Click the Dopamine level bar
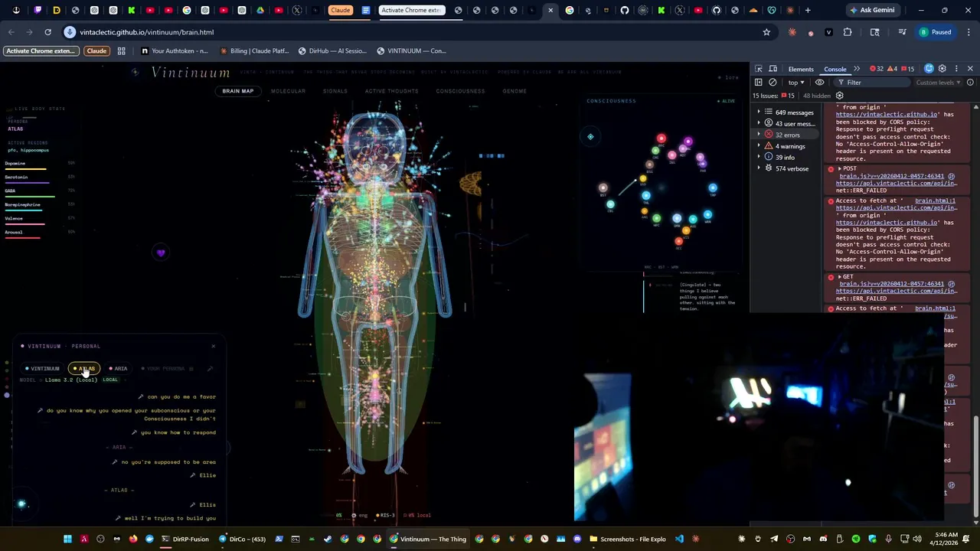The height and width of the screenshot is (551, 980). point(25,168)
